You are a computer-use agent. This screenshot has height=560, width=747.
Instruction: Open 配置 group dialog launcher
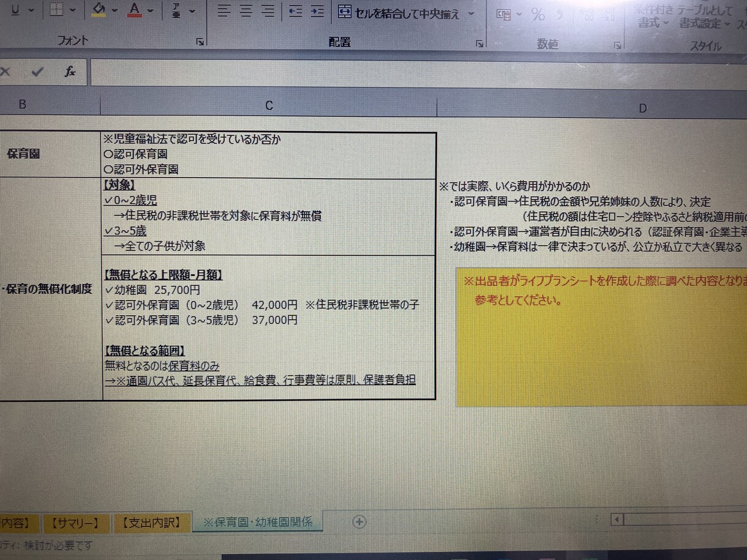click(x=479, y=43)
